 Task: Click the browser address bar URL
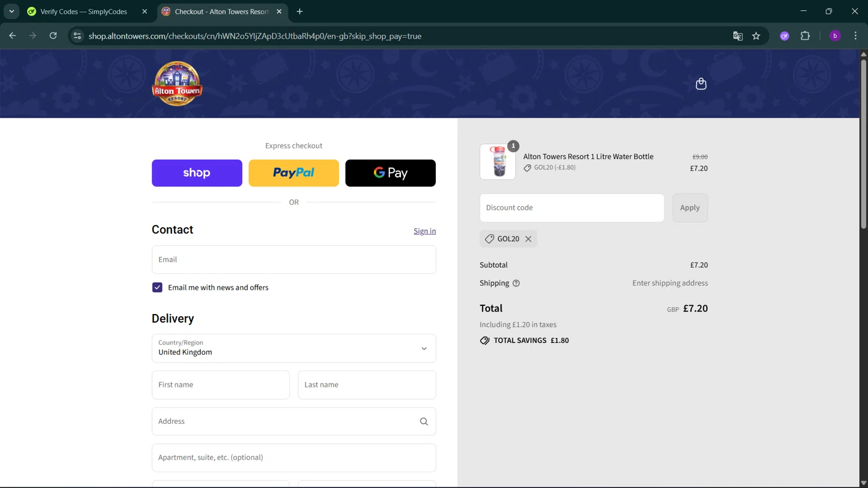[x=255, y=36]
